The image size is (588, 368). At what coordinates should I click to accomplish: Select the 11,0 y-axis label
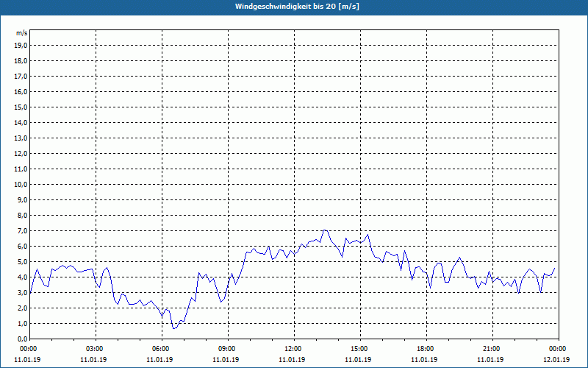[x=21, y=169]
